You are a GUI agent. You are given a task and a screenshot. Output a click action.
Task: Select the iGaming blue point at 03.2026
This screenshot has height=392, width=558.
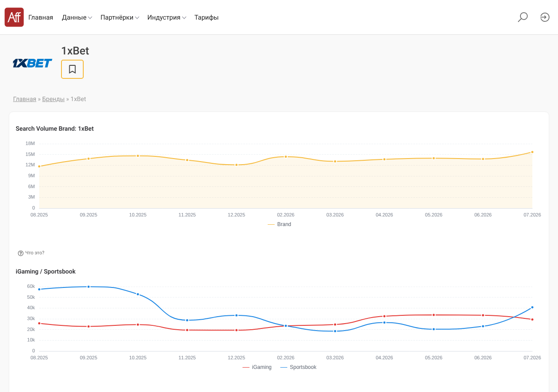335,331
